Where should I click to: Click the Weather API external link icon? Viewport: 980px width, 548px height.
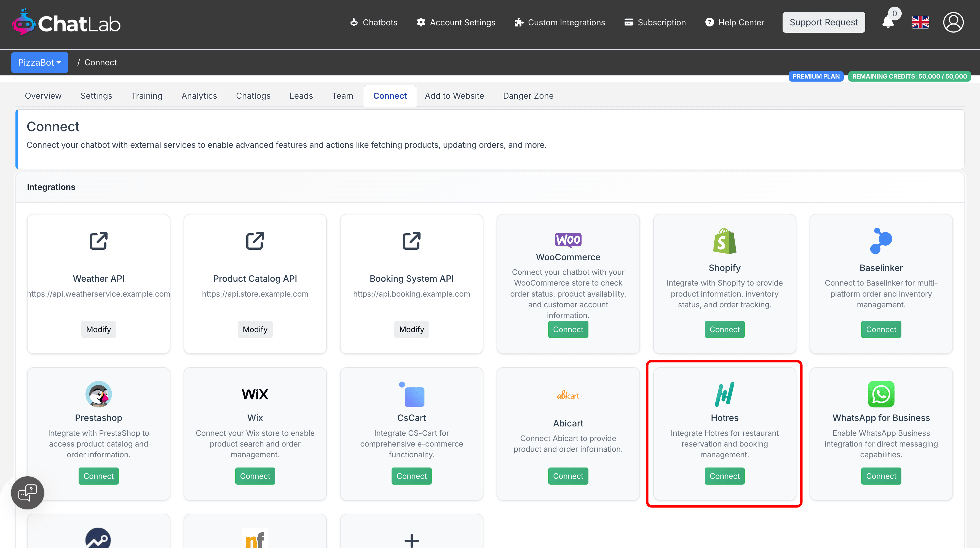coord(98,241)
